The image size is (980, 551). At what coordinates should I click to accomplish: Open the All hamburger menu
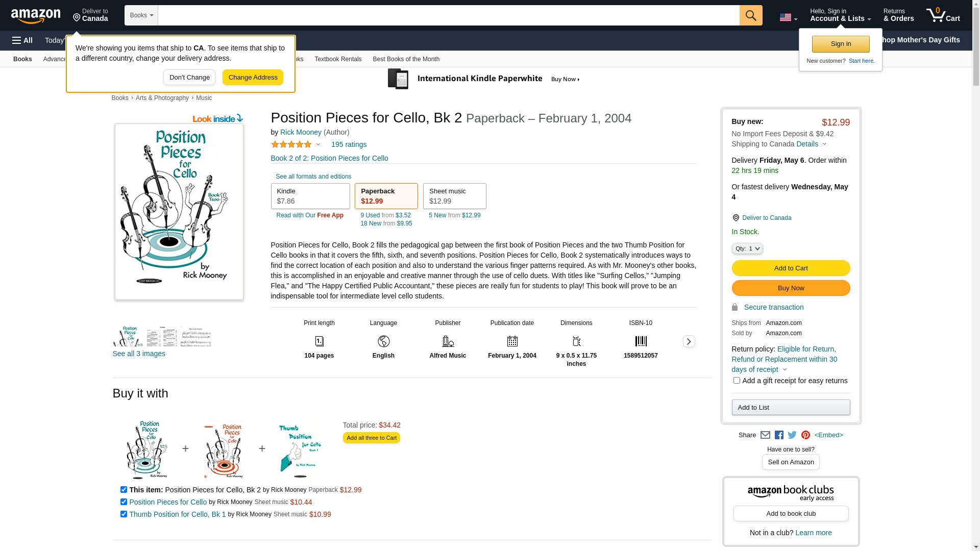[x=22, y=40]
